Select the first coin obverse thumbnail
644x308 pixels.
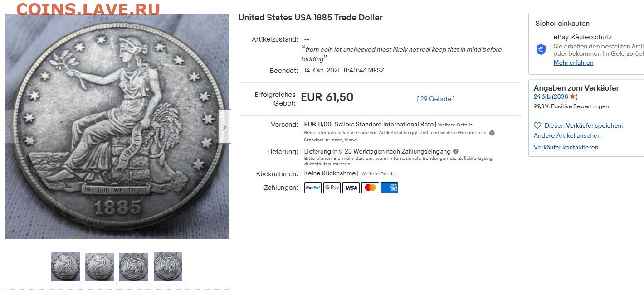[66, 267]
